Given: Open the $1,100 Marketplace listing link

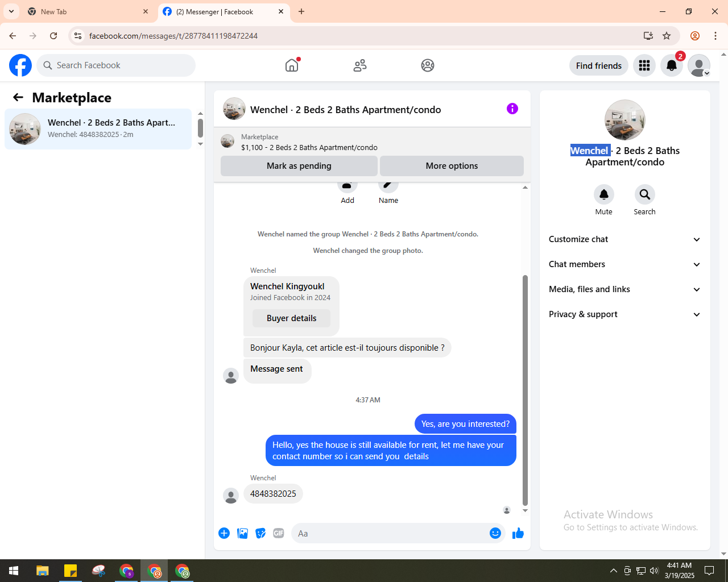Looking at the screenshot, I should coord(309,147).
